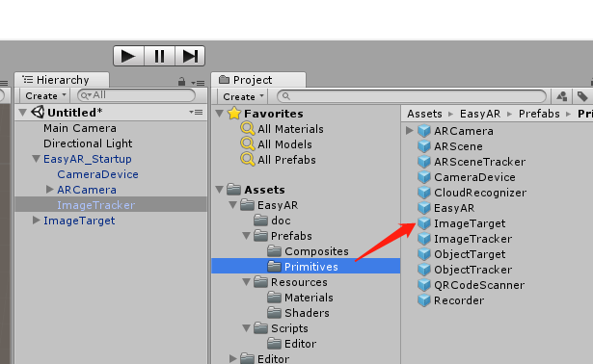The height and width of the screenshot is (364, 593).
Task: Go to EasyAR in the breadcrumb path
Action: point(480,114)
